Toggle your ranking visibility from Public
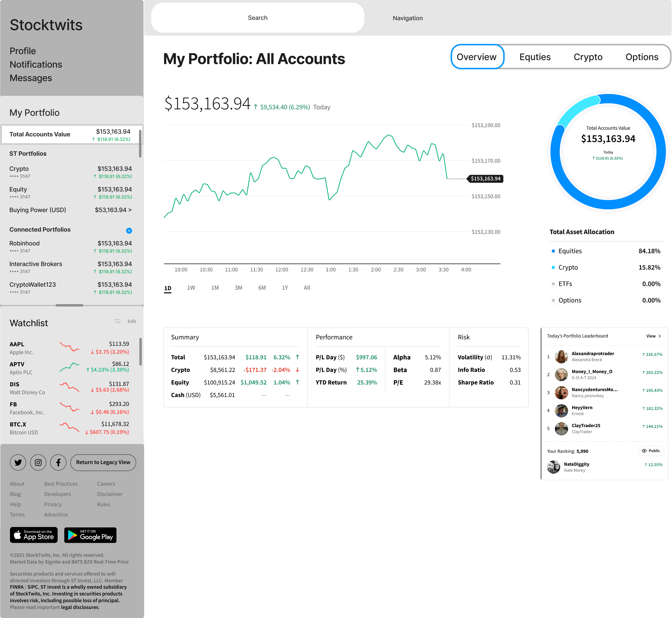The image size is (672, 618). tap(651, 451)
